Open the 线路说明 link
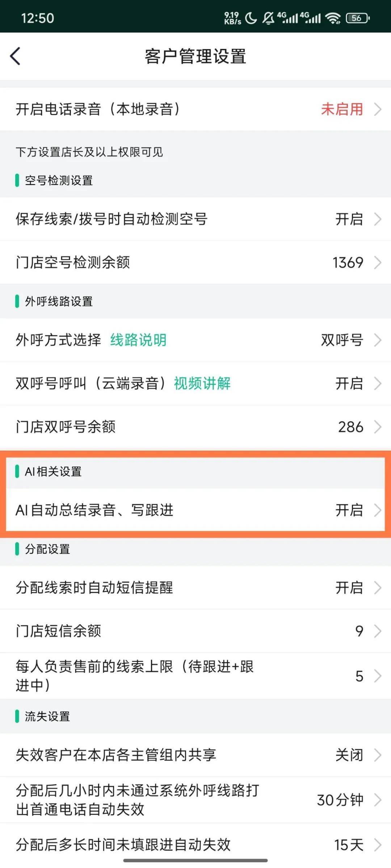Viewport: 391px width, 868px height. pyautogui.click(x=138, y=340)
